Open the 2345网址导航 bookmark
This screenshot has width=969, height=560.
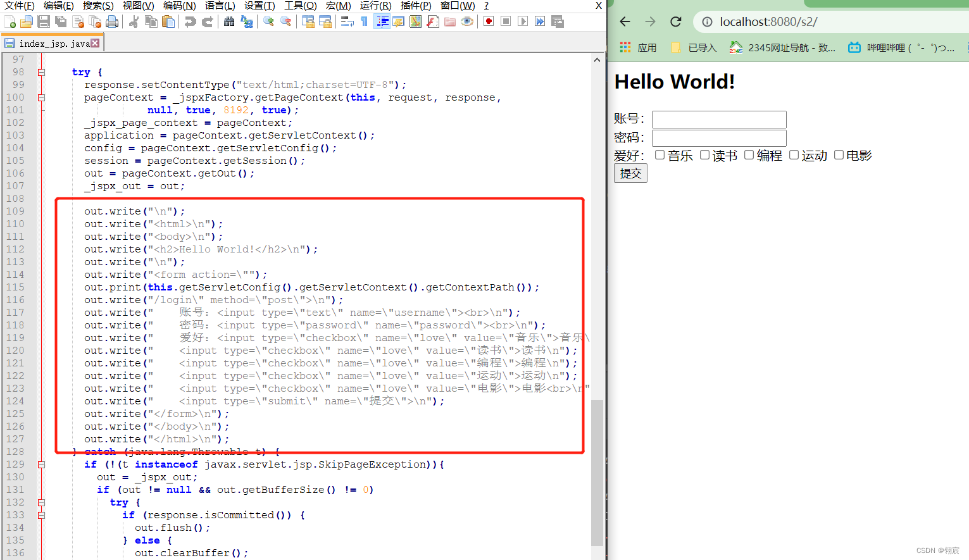pos(782,47)
